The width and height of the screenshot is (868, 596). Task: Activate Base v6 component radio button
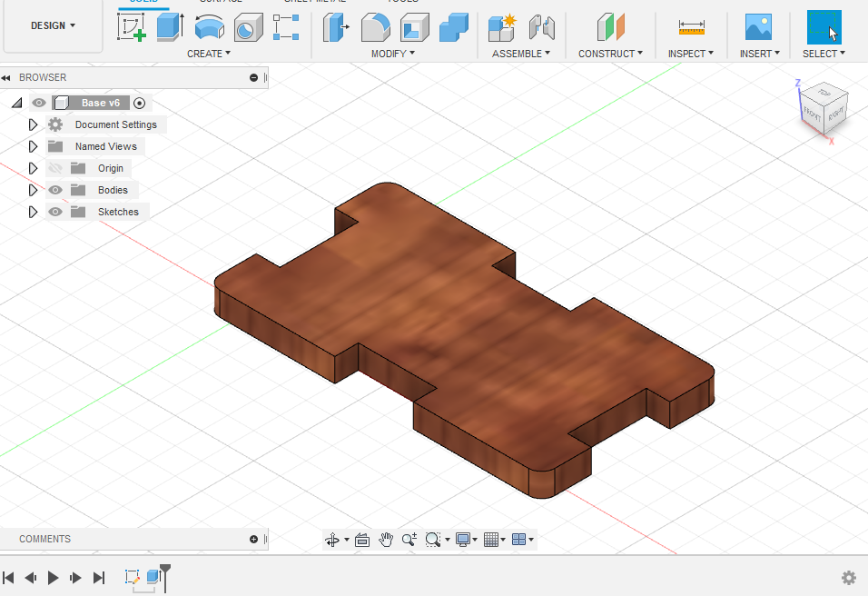tap(140, 103)
